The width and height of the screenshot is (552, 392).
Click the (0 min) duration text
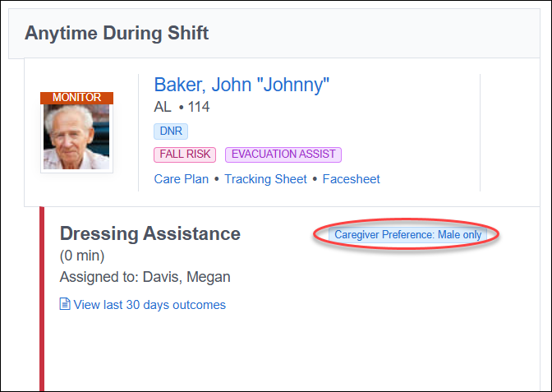(82, 256)
